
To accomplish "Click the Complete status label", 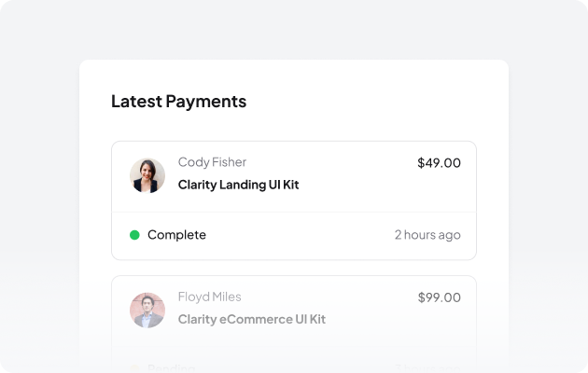I will point(176,235).
